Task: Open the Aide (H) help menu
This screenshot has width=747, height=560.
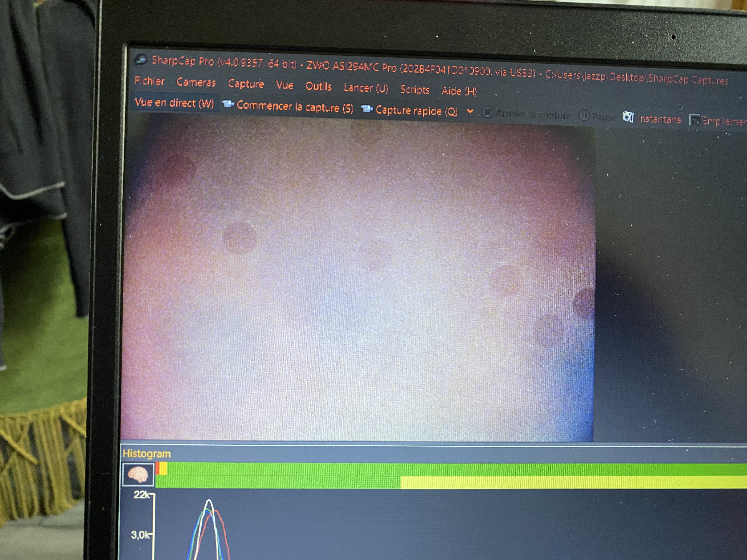Action: point(459,91)
